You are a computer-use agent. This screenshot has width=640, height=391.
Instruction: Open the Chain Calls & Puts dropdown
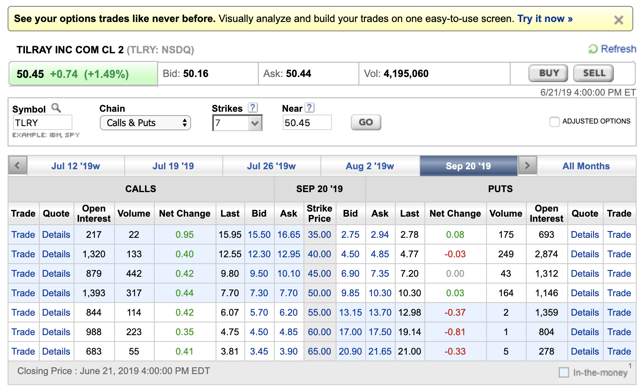point(145,122)
